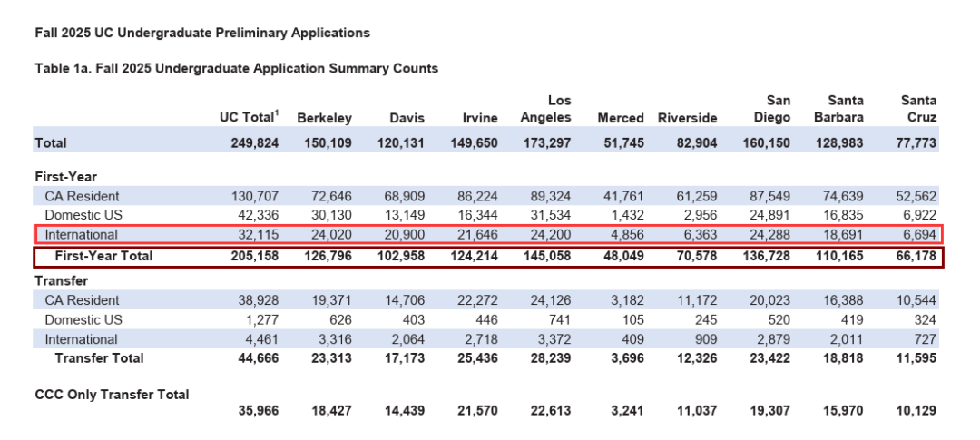Click Transfer CA Resident value 22,272

pyautogui.click(x=477, y=300)
